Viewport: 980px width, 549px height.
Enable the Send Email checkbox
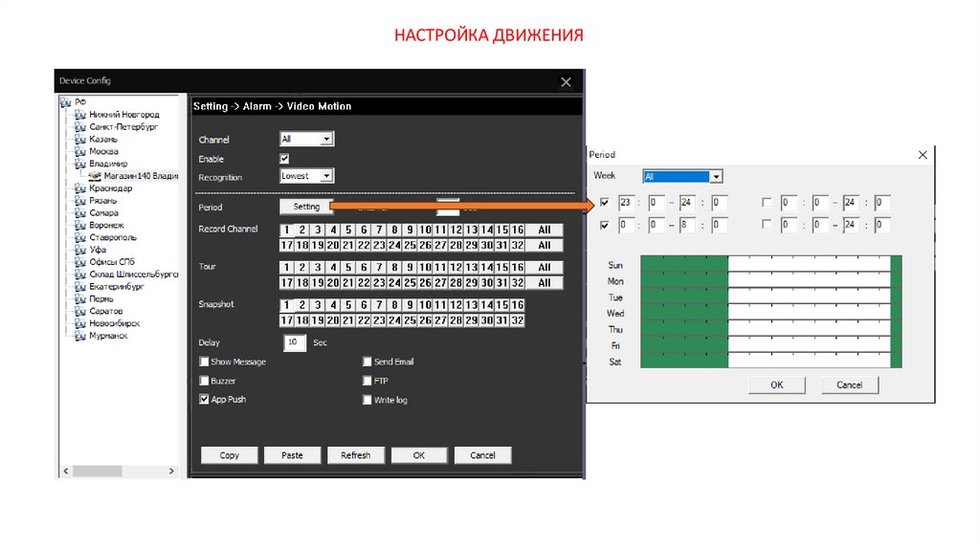[367, 361]
